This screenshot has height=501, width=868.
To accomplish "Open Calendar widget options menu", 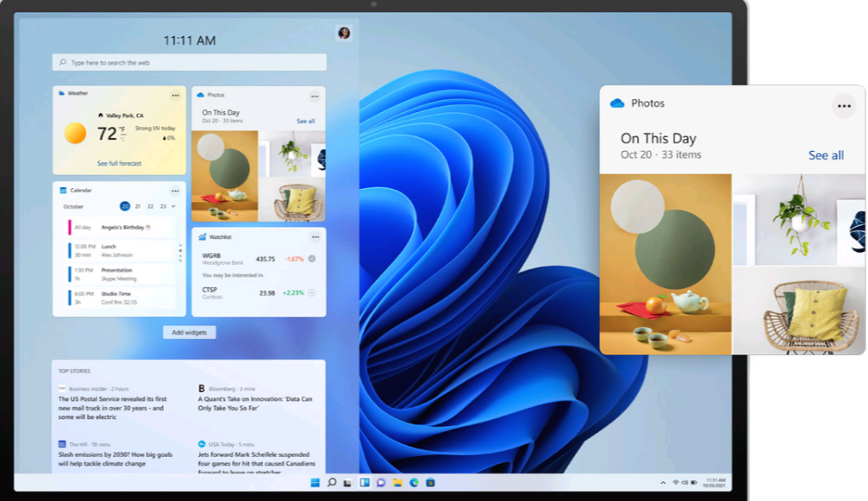I will click(175, 191).
